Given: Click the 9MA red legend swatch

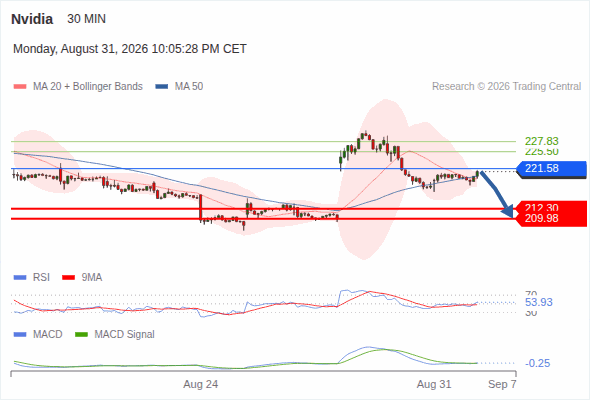Looking at the screenshot, I should [68, 278].
